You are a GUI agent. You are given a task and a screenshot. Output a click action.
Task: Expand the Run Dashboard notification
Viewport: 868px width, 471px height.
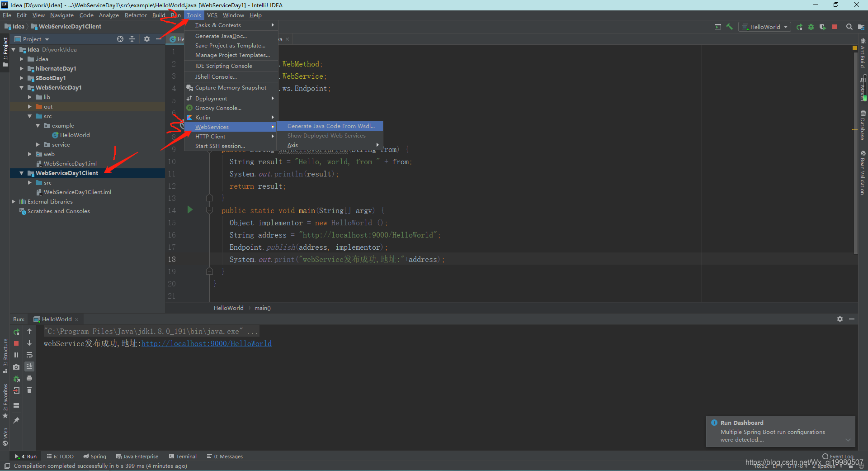coord(848,440)
